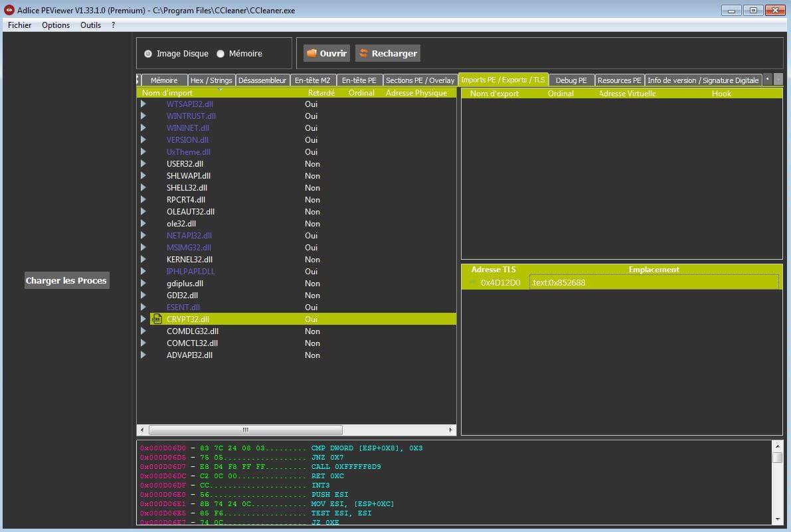The height and width of the screenshot is (532, 791).
Task: Click the import list's right scroll arrow
Action: click(452, 430)
